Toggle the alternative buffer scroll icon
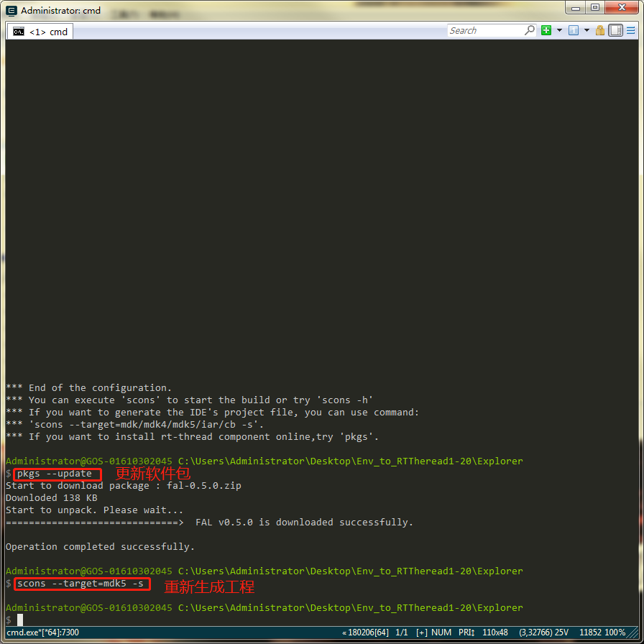Image resolution: width=644 pixels, height=644 pixels. click(x=615, y=30)
